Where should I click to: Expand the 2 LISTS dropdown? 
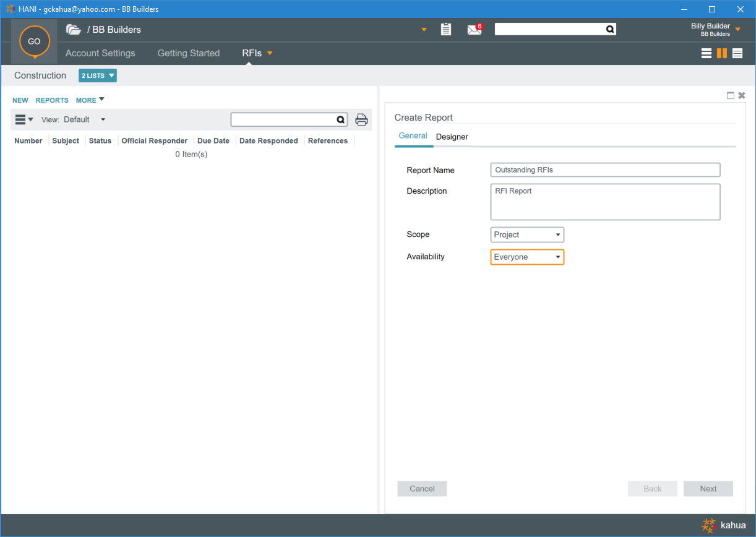pos(98,76)
